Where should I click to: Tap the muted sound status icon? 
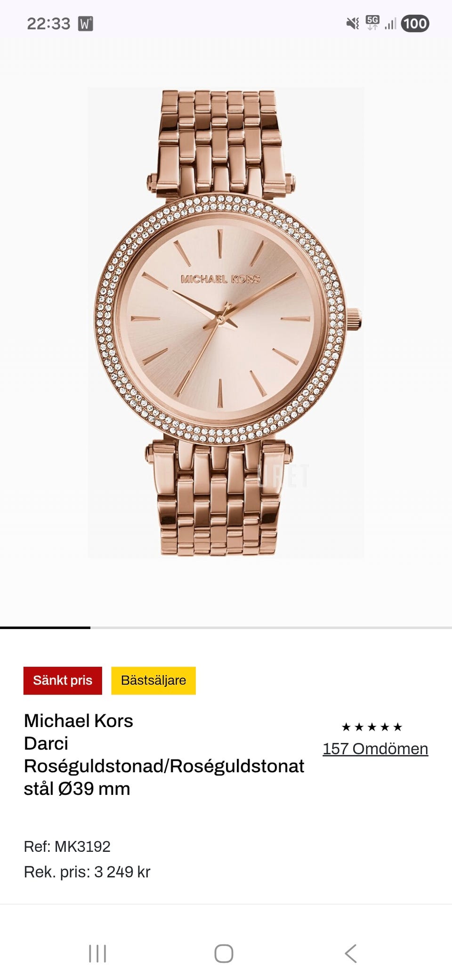pos(352,24)
